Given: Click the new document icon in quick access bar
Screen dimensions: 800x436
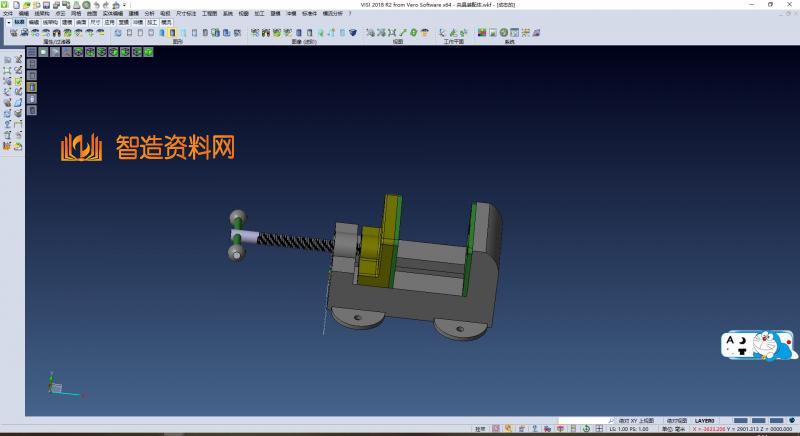Looking at the screenshot, I should coord(17,5).
